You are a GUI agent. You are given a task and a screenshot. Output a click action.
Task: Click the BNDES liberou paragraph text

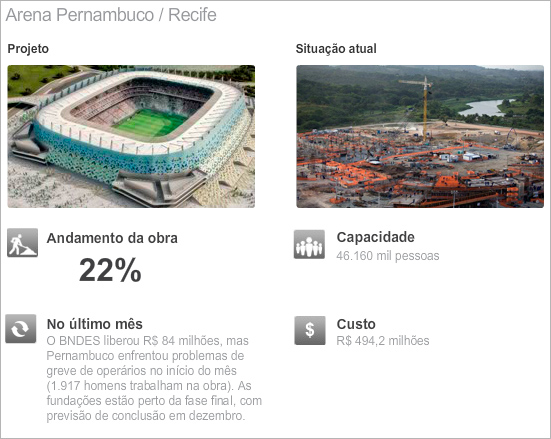(x=154, y=378)
